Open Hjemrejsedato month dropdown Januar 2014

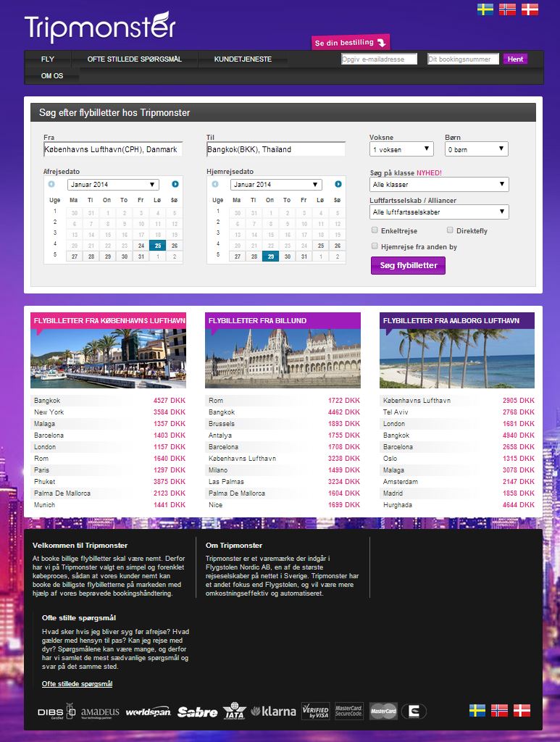(x=276, y=185)
